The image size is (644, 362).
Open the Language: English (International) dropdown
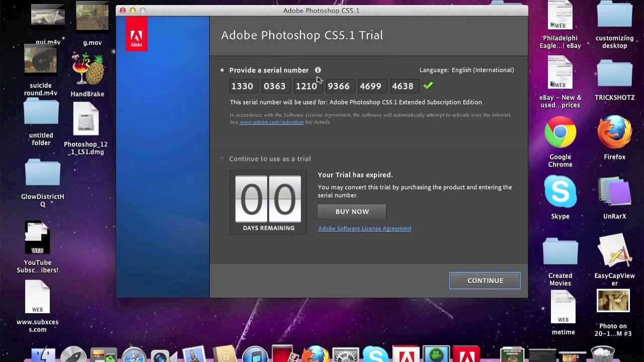tap(466, 70)
